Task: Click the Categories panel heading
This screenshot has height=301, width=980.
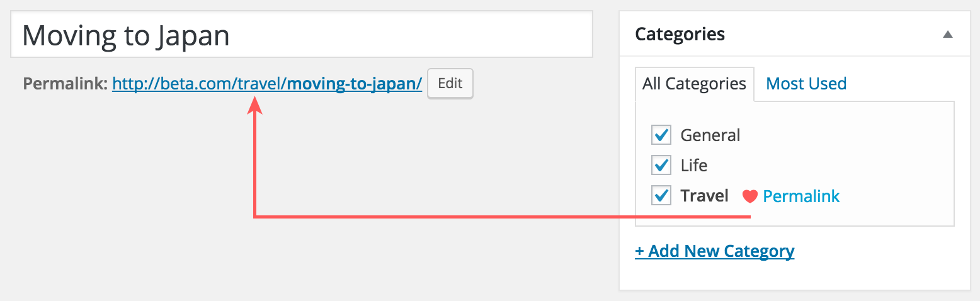Action: click(680, 34)
